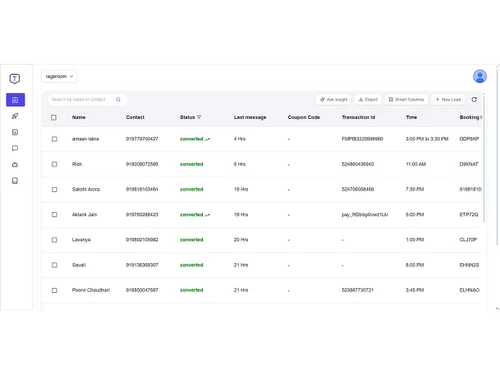
Task: Click the refresh table icon
Action: (474, 99)
